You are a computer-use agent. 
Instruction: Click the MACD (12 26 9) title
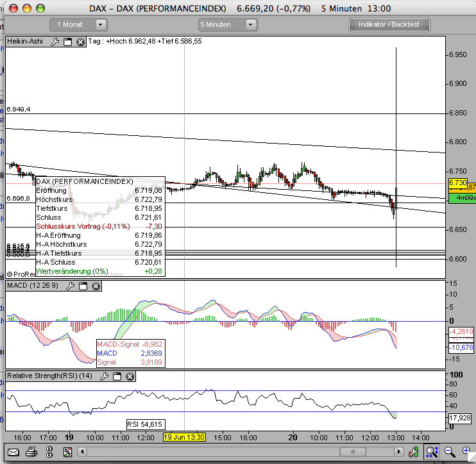(33, 286)
